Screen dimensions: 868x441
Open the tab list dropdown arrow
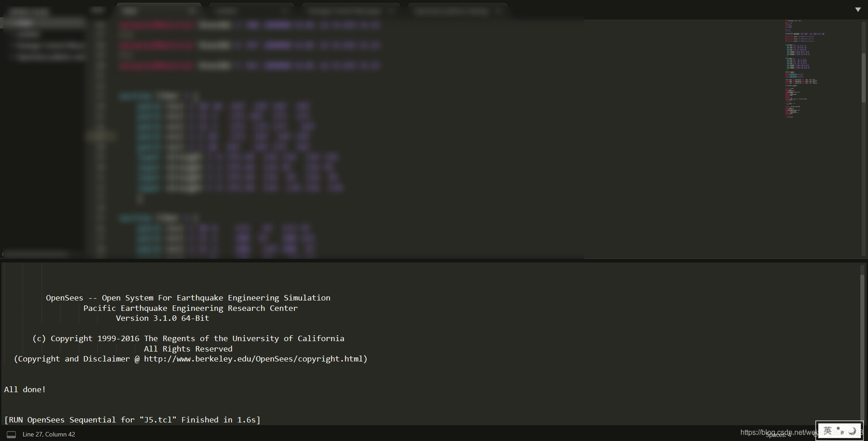pos(858,9)
